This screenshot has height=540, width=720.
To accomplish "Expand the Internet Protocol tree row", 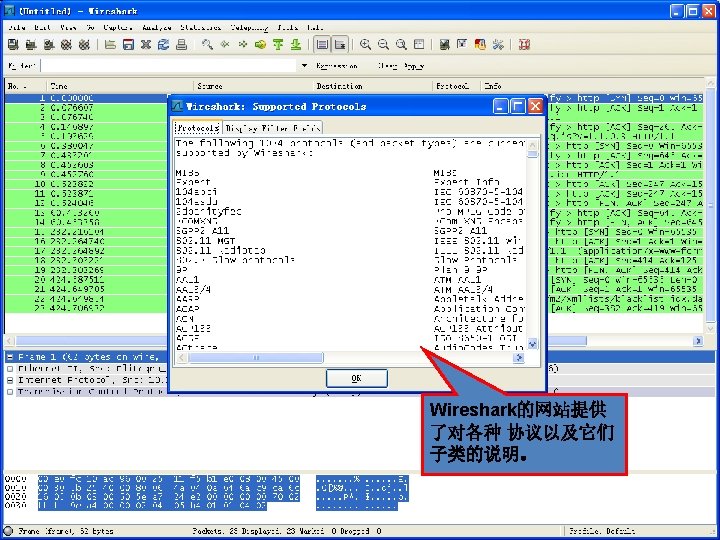I will [10, 380].
